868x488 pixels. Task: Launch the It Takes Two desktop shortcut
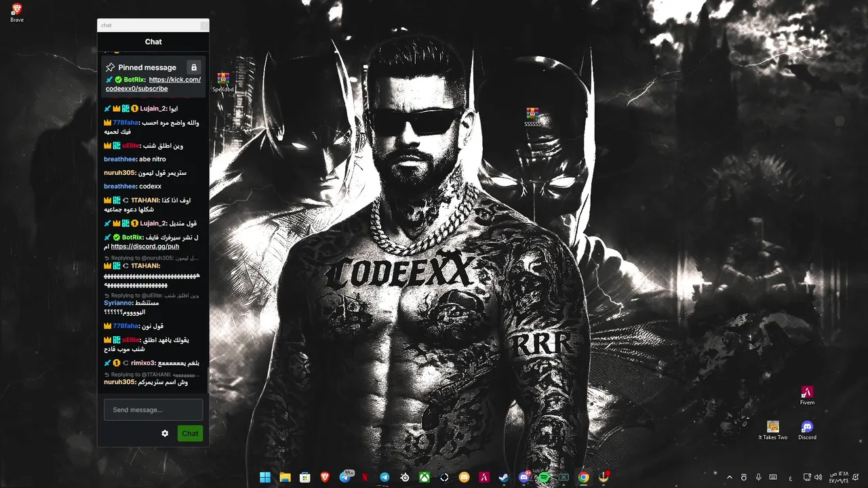(x=773, y=430)
